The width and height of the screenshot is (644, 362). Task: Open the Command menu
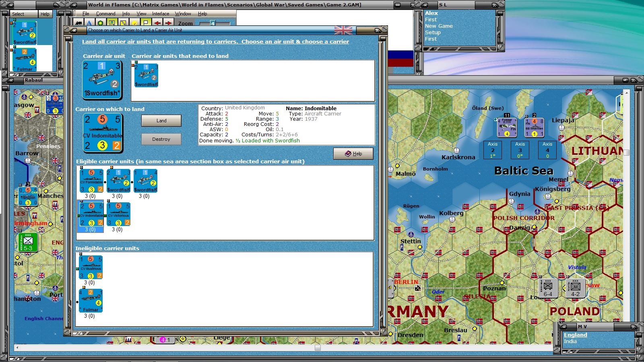[x=105, y=13]
